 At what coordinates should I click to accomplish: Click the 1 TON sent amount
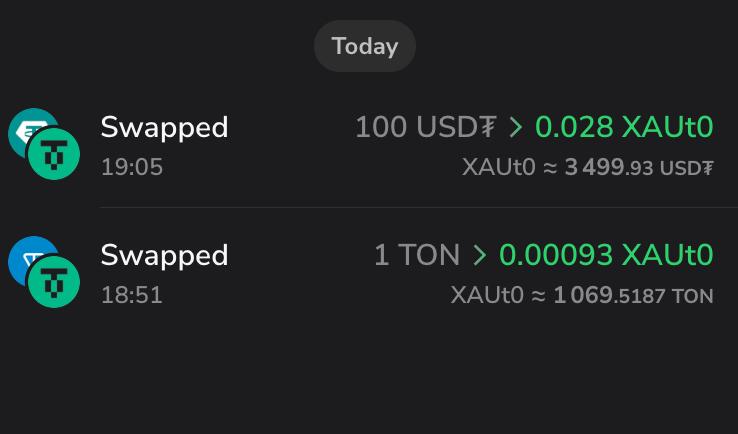coord(417,255)
